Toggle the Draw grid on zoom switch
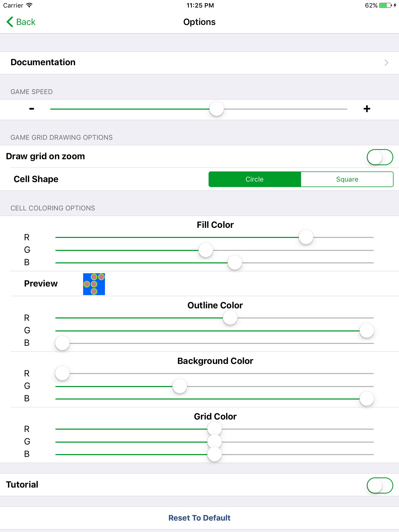The image size is (399, 532). pos(380,157)
